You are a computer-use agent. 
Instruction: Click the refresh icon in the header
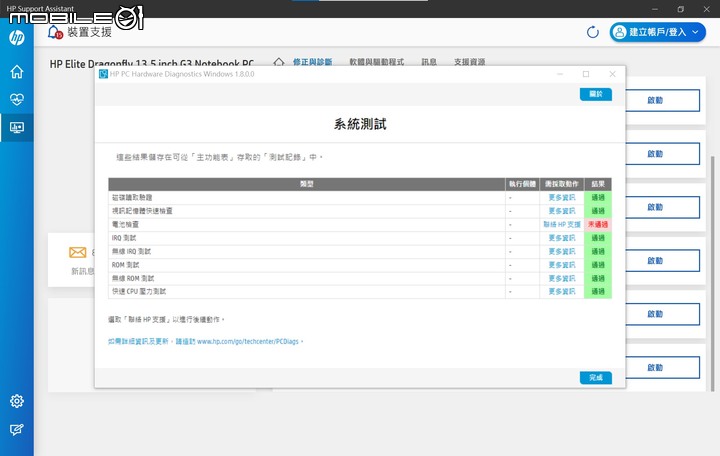[x=593, y=32]
